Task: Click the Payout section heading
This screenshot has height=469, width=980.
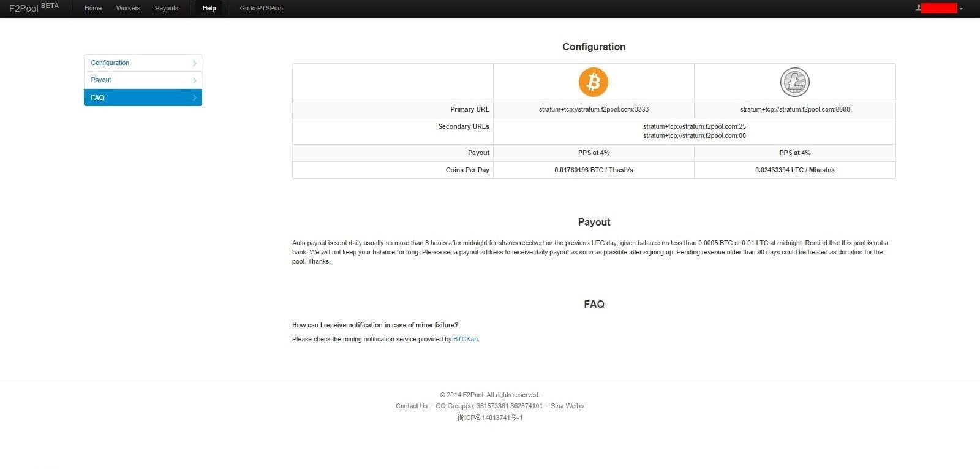Action: (x=594, y=222)
